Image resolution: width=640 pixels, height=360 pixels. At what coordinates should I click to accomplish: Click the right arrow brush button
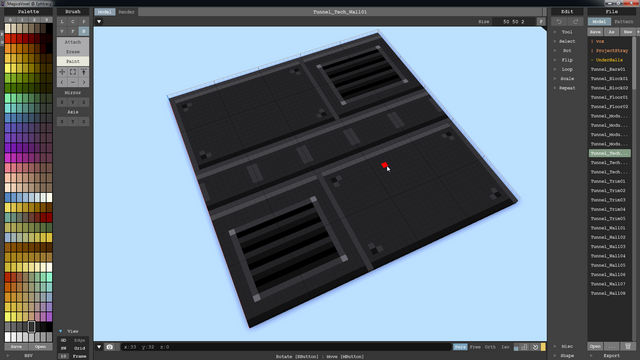84,82
